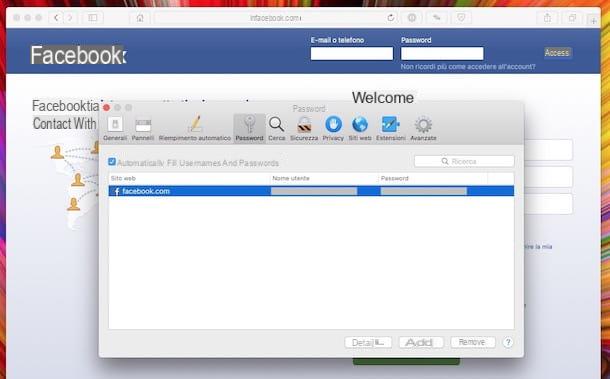The width and height of the screenshot is (610, 379).
Task: Open the Generali preferences pane
Action: [115, 128]
